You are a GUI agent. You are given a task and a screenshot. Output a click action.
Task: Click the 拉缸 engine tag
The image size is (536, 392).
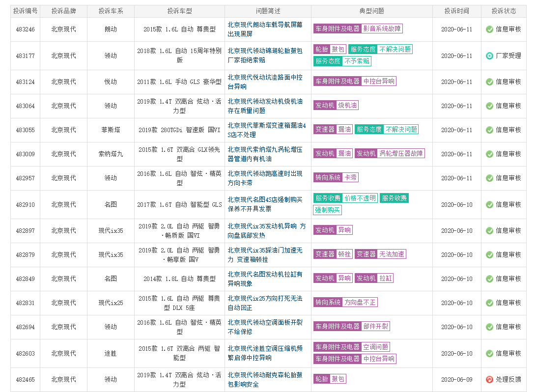click(386, 278)
